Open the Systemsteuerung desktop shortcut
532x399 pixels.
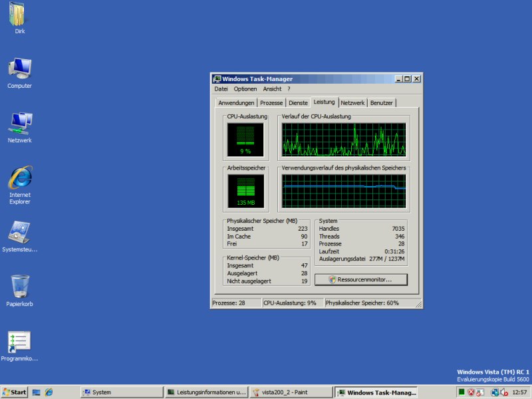(x=19, y=235)
